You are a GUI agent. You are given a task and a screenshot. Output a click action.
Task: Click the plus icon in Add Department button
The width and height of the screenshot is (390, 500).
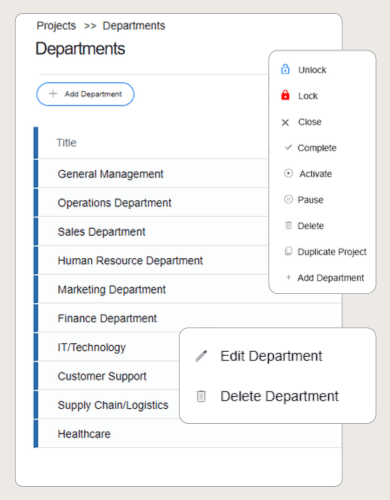point(53,94)
